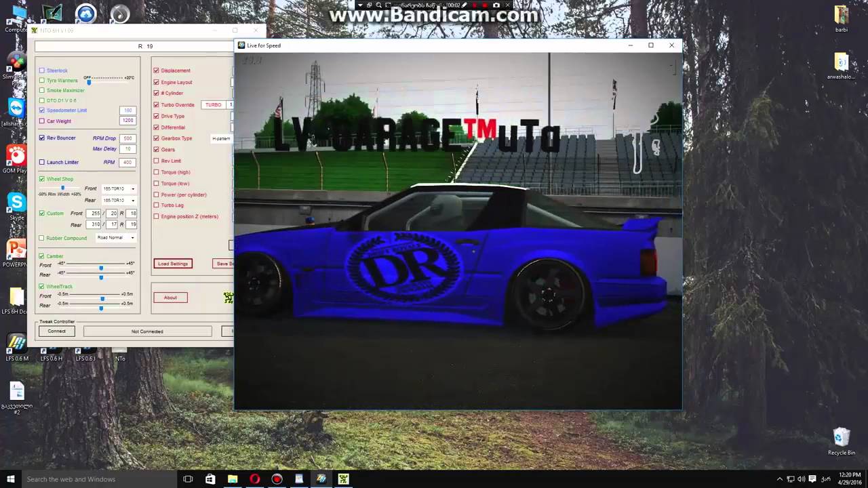Uncheck the Wheel Shop checkbox
The width and height of the screenshot is (868, 488).
(41, 179)
